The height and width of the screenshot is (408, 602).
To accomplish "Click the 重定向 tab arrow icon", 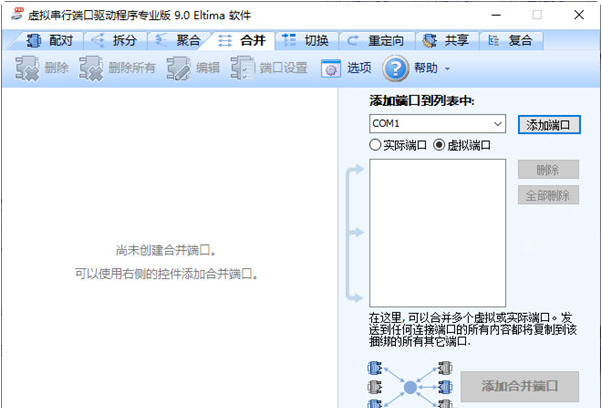I will coord(352,40).
